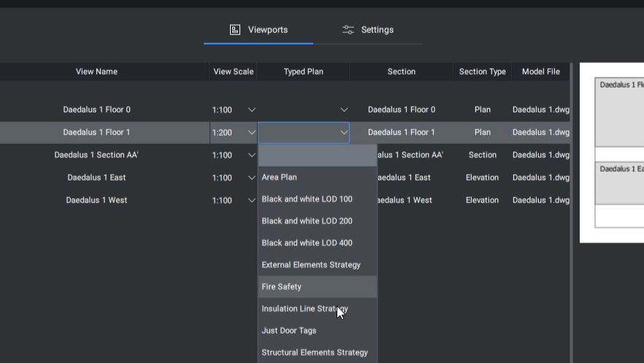Select the Daedalus 1 Floor 0 view name
This screenshot has height=363, width=644.
[96, 110]
